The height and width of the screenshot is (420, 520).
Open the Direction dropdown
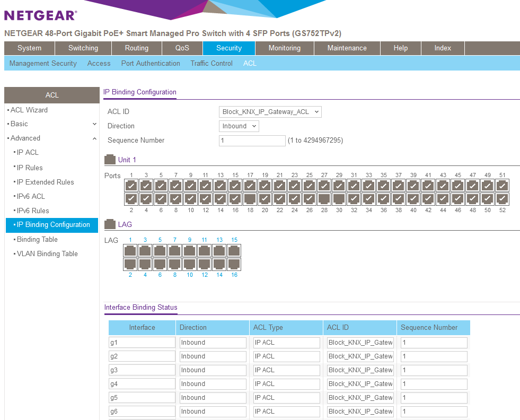click(239, 126)
